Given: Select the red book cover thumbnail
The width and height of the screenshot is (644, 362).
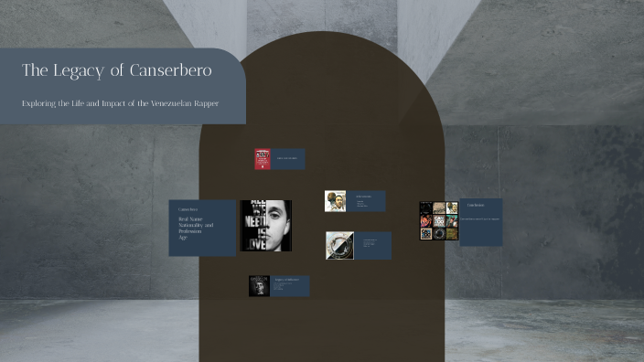Looking at the screenshot, I should (263, 159).
